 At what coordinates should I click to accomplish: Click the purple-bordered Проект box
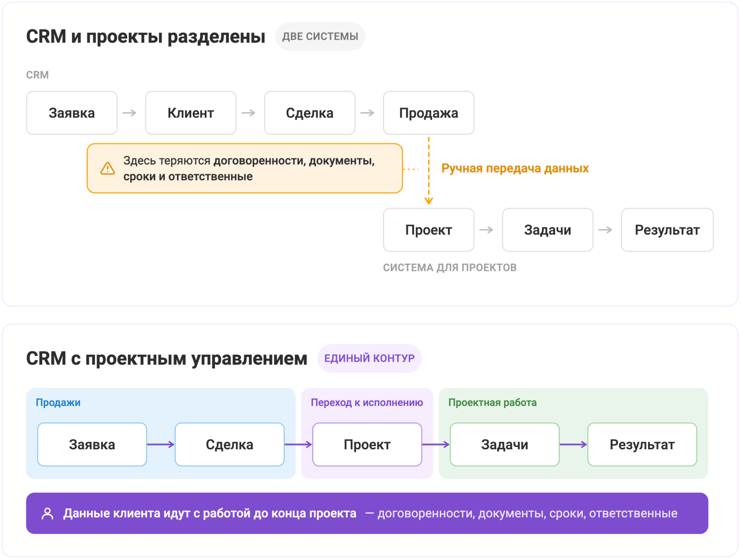pos(367,444)
